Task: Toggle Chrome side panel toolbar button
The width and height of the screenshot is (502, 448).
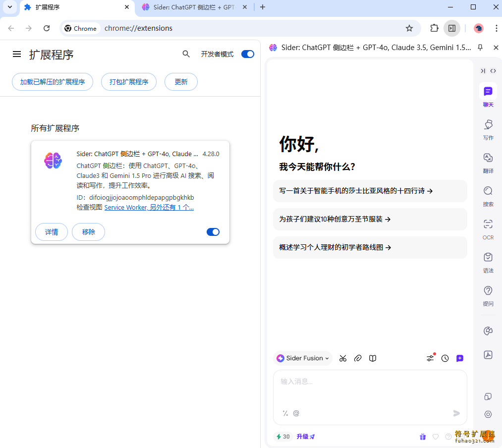Action: pos(452,28)
